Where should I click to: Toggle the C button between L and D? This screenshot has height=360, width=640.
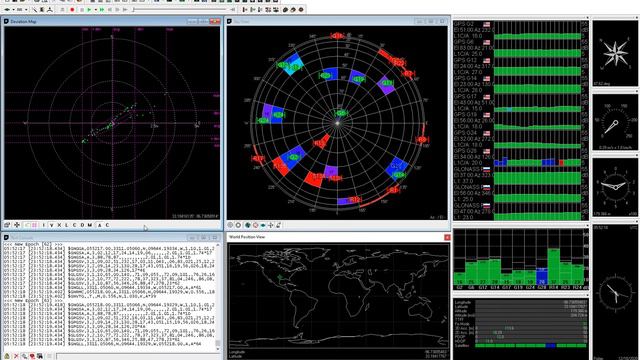point(74,225)
